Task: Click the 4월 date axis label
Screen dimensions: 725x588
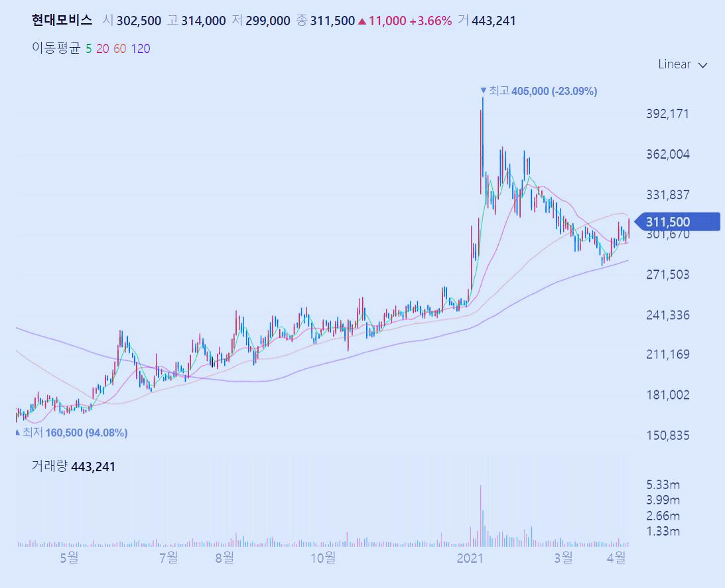Action: point(616,557)
